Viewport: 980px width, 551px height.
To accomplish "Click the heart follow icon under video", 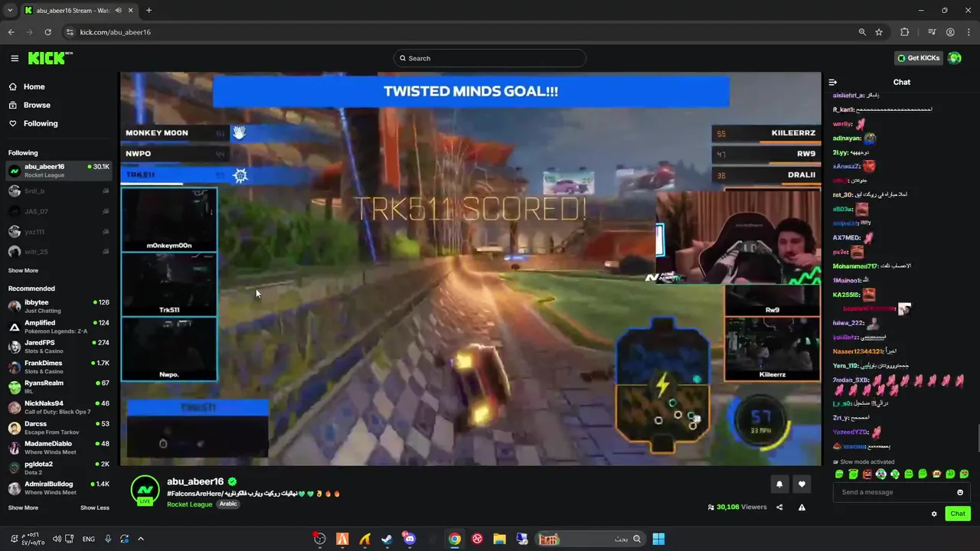I will tap(802, 484).
